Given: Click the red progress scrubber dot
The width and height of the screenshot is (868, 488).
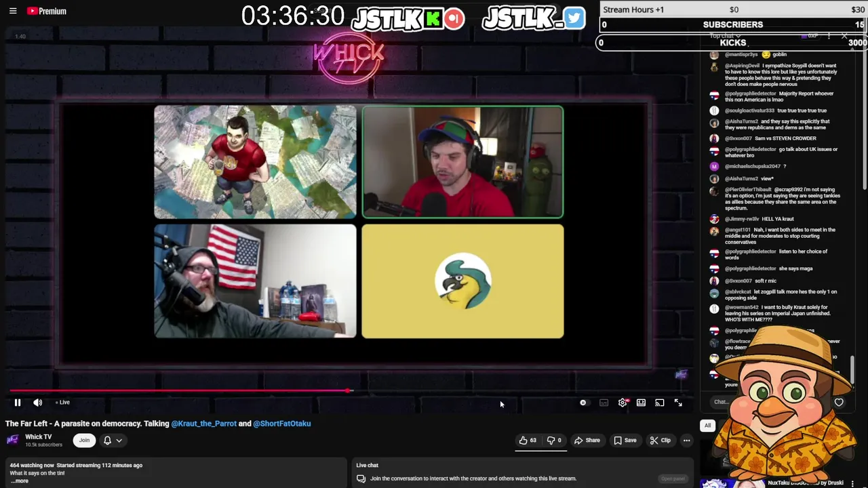Looking at the screenshot, I should click(x=349, y=390).
